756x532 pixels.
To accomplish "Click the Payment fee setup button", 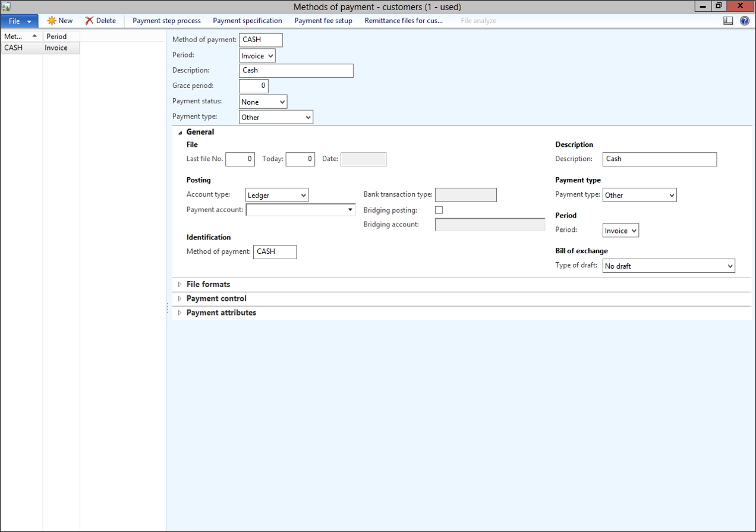I will (323, 21).
